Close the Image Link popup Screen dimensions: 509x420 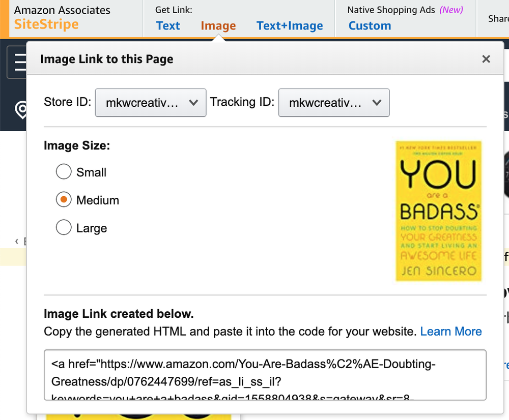click(x=486, y=59)
